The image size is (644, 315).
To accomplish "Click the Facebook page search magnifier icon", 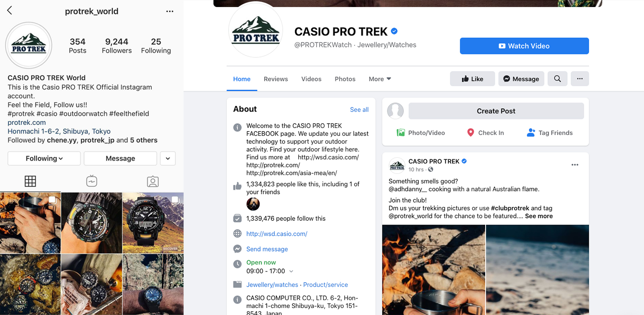I will tap(557, 79).
